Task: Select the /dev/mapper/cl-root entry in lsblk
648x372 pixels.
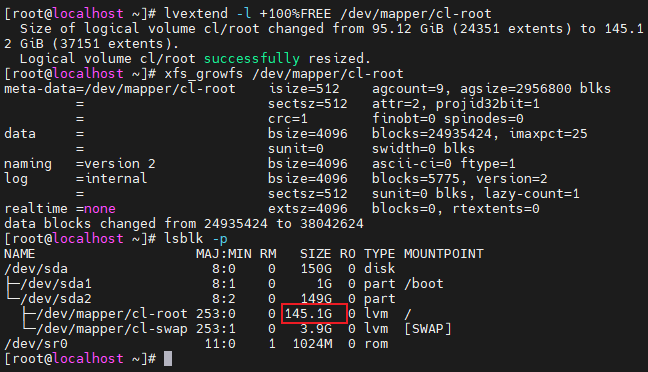Action: pos(112,314)
